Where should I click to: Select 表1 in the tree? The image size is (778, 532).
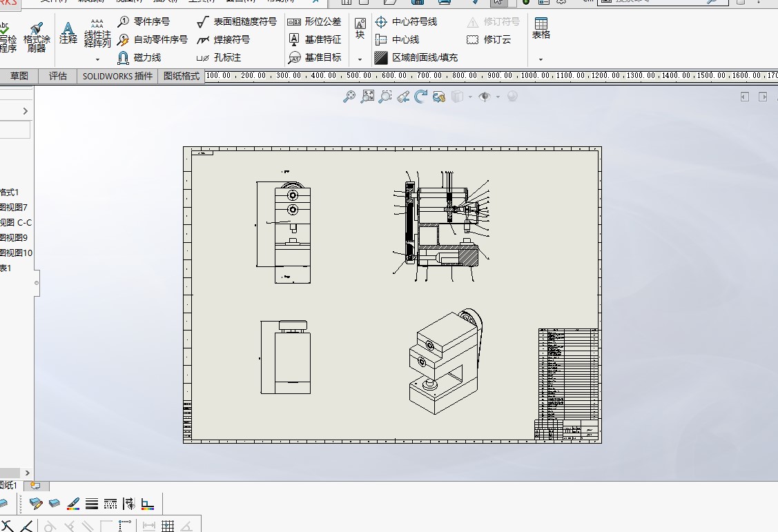click(x=6, y=268)
